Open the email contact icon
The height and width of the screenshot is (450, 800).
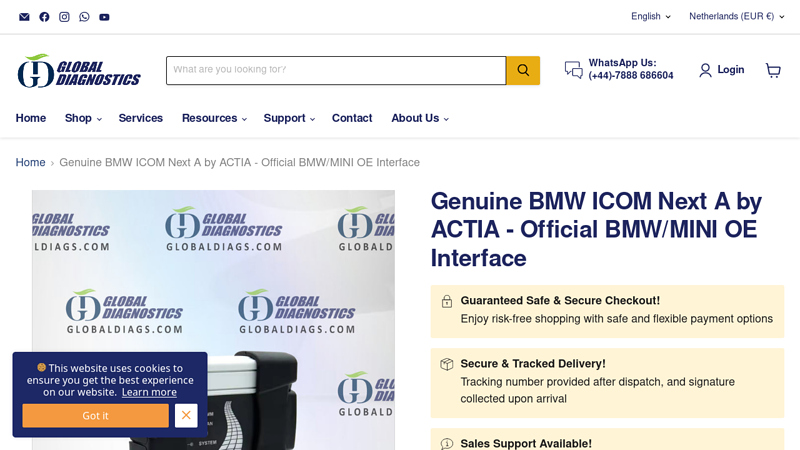24,17
